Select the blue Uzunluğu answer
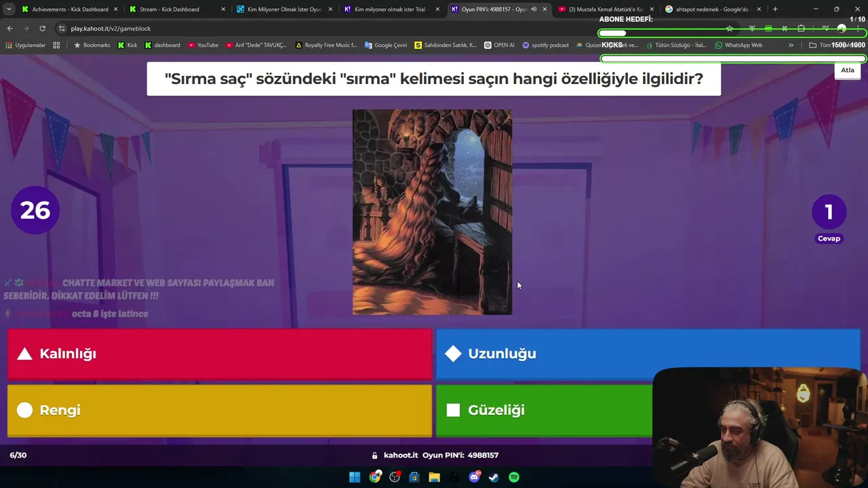 [648, 354]
